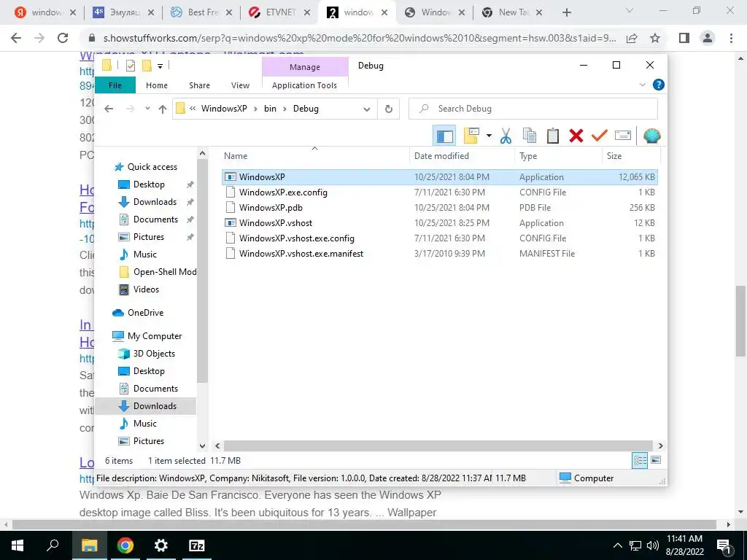The image size is (747, 560).
Task: Click WindowsXP breadcrumb in address bar
Action: coord(224,109)
